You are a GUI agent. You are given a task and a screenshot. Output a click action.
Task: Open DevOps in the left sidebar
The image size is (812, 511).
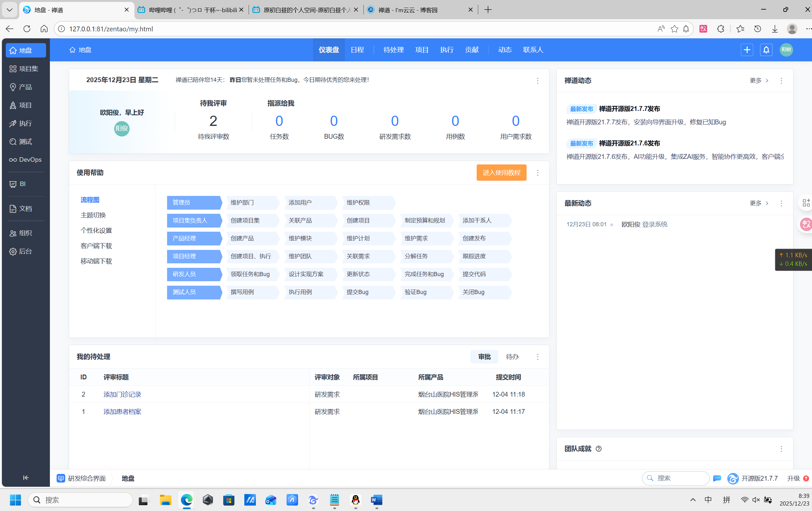(x=25, y=159)
